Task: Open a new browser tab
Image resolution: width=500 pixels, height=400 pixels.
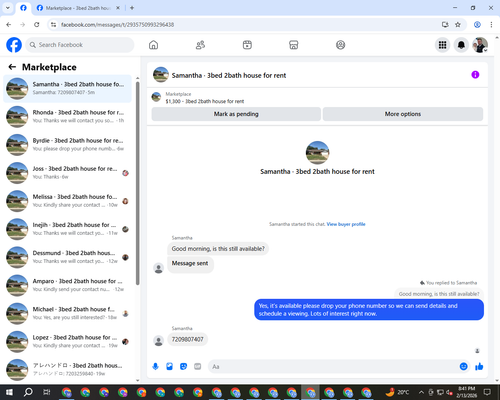Action: (132, 8)
